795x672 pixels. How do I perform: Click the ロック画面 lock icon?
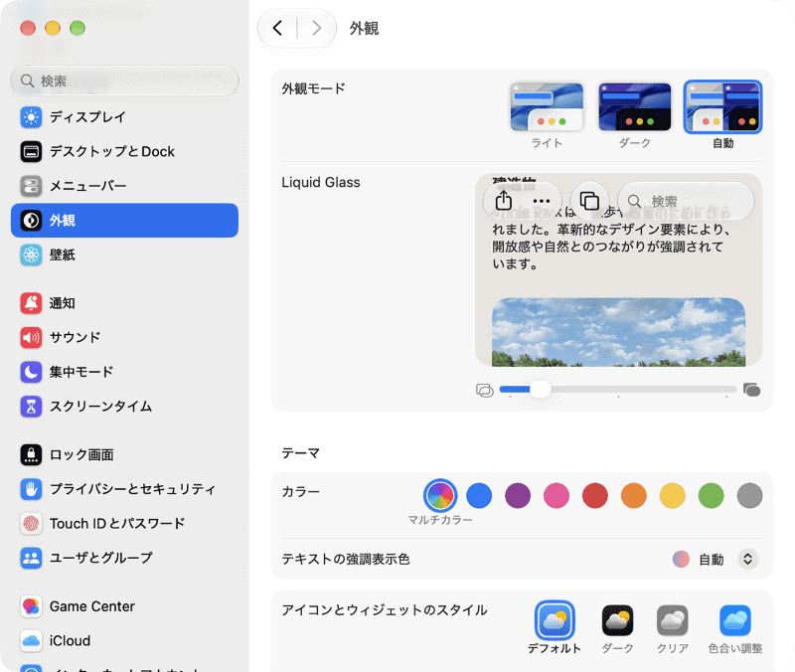point(31,455)
